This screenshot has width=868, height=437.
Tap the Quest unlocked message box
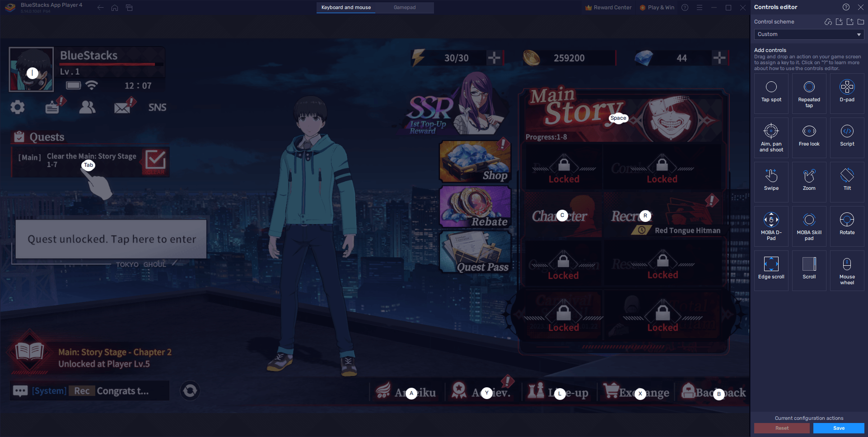tap(111, 239)
